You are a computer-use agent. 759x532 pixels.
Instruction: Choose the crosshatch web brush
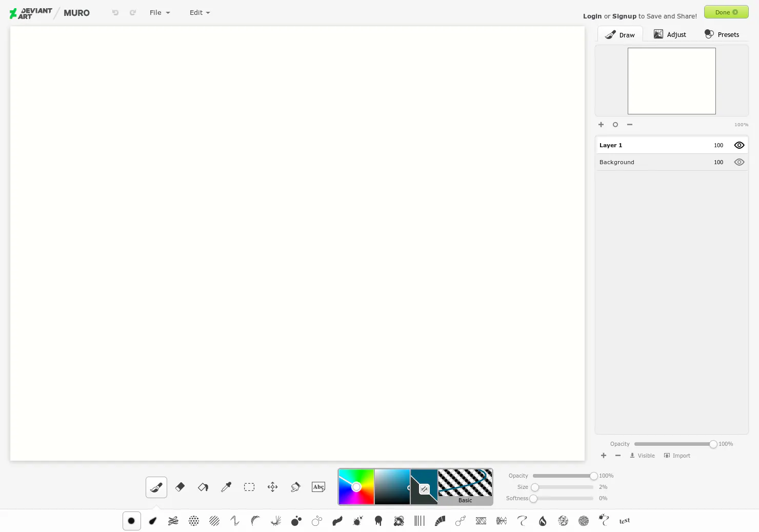pos(481,521)
